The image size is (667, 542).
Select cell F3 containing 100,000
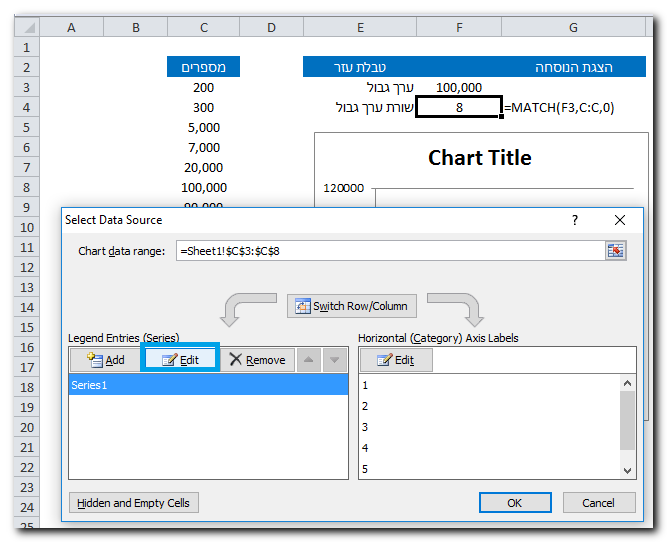[459, 88]
